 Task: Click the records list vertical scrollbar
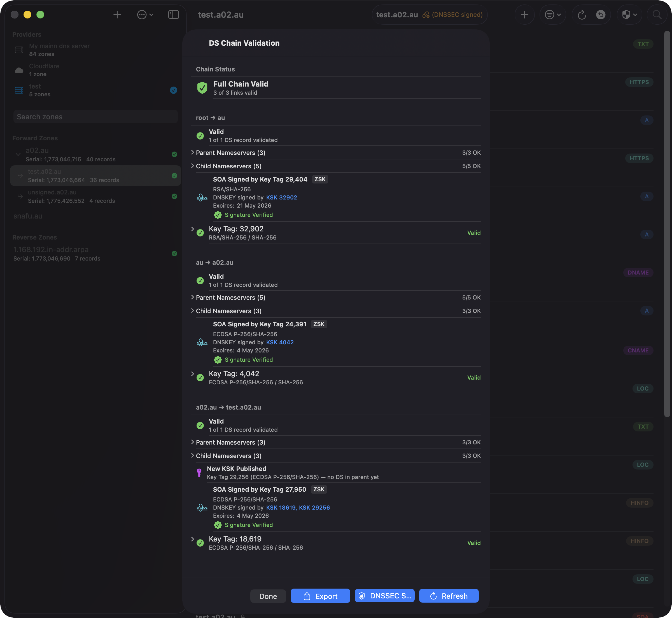(x=667, y=224)
